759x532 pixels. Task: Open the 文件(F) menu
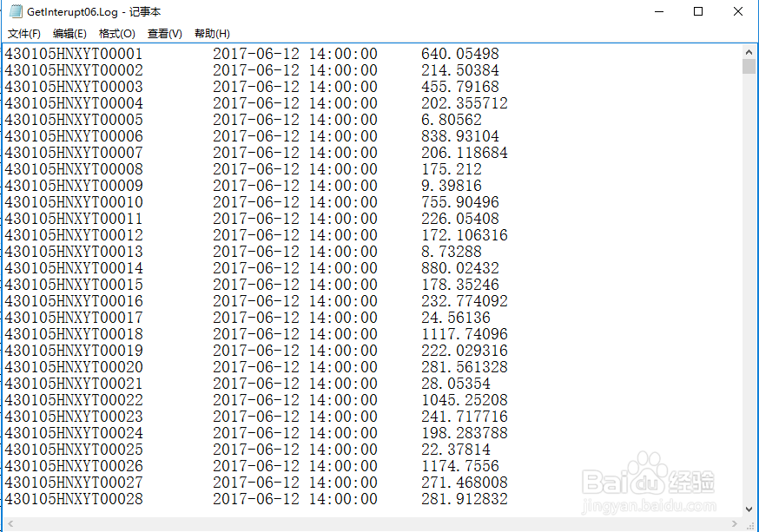[x=23, y=33]
